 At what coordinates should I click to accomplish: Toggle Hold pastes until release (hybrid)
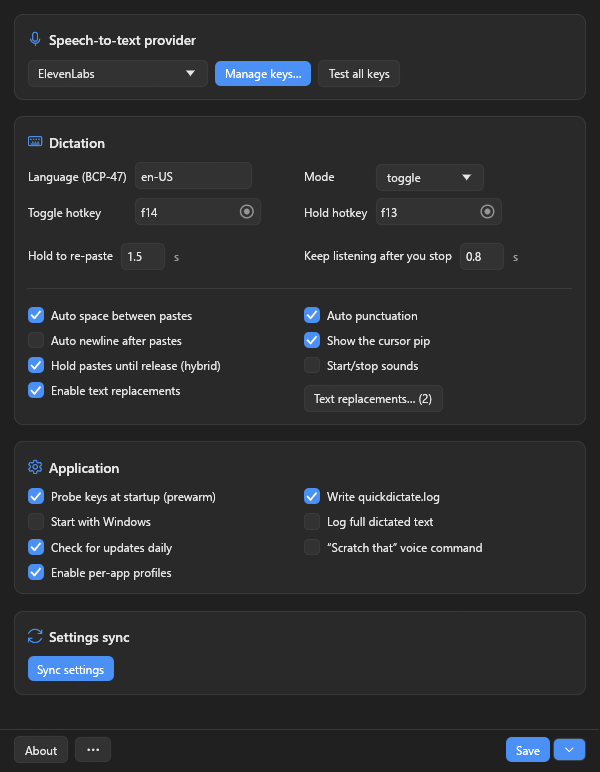point(36,365)
